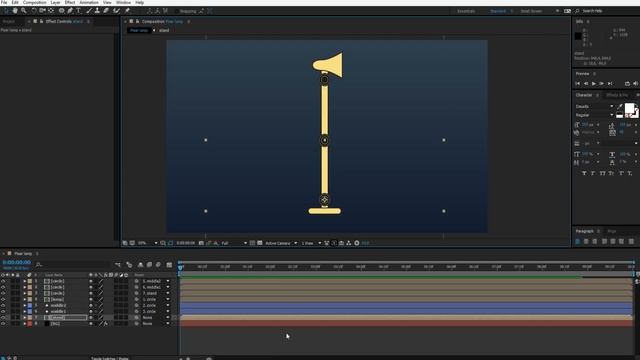Switch to the Project panel tab
This screenshot has width=640, height=360.
(x=9, y=21)
